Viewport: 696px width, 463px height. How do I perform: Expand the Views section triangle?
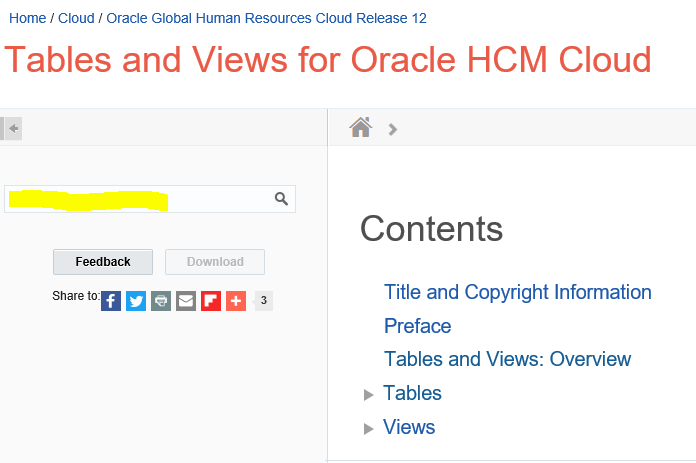click(368, 428)
